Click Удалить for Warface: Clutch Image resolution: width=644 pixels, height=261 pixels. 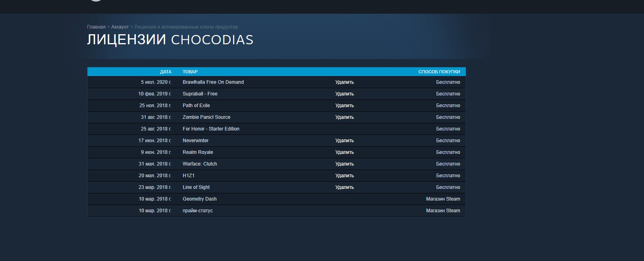point(344,164)
